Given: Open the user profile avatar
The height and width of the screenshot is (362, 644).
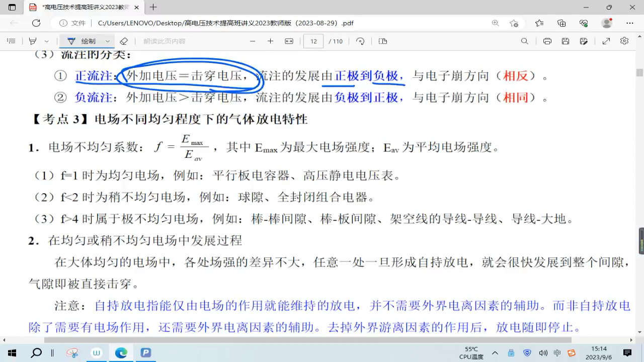Looking at the screenshot, I should click(x=607, y=23).
